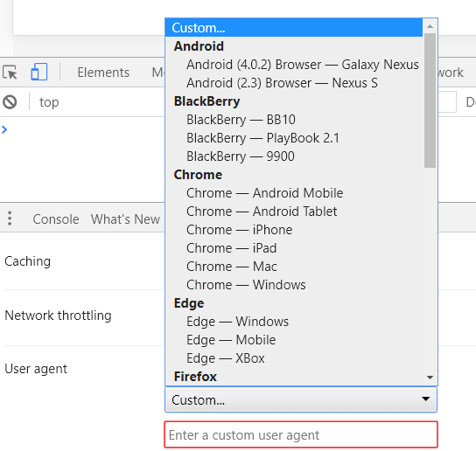Open the drawer three-dot menu
The image size is (476, 451).
pyautogui.click(x=10, y=219)
